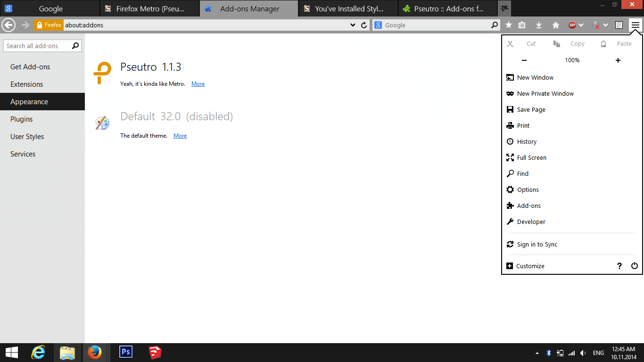Viewport: 644px width, 362px height.
Task: Reset zoom via the 100% label
Action: pyautogui.click(x=572, y=60)
